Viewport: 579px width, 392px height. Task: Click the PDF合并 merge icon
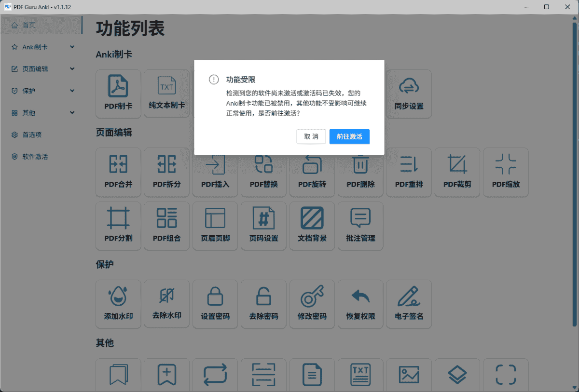pyautogui.click(x=118, y=165)
